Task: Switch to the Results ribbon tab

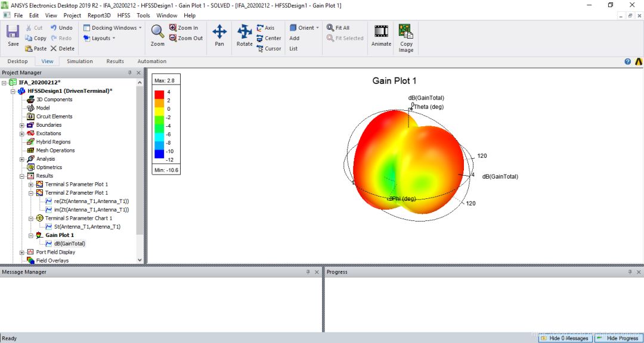Action: pyautogui.click(x=115, y=61)
